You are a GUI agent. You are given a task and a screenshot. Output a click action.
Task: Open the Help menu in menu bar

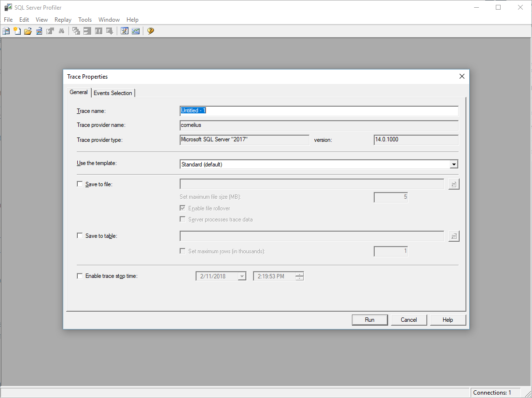tap(132, 20)
